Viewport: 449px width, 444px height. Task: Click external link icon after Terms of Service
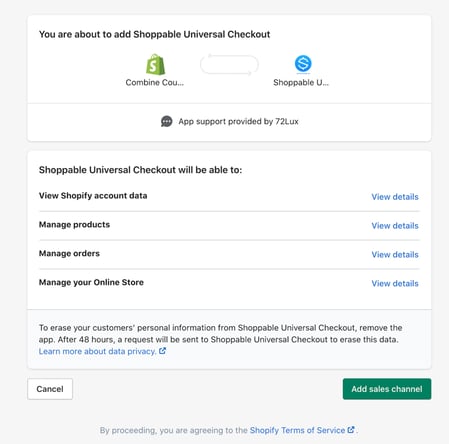point(351,430)
